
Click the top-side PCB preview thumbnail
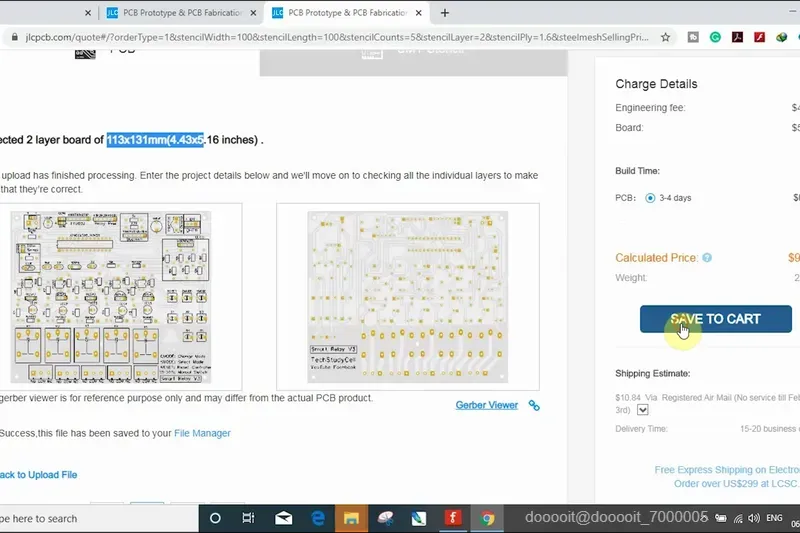pos(111,297)
